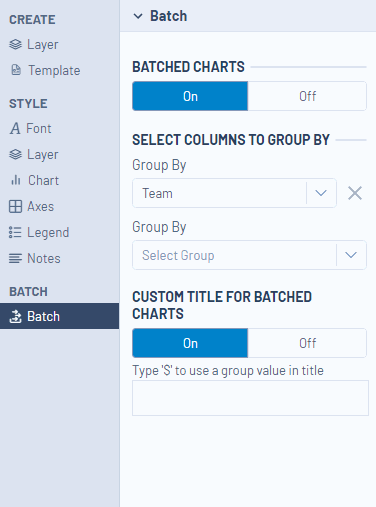Open the Font style section

30,128
